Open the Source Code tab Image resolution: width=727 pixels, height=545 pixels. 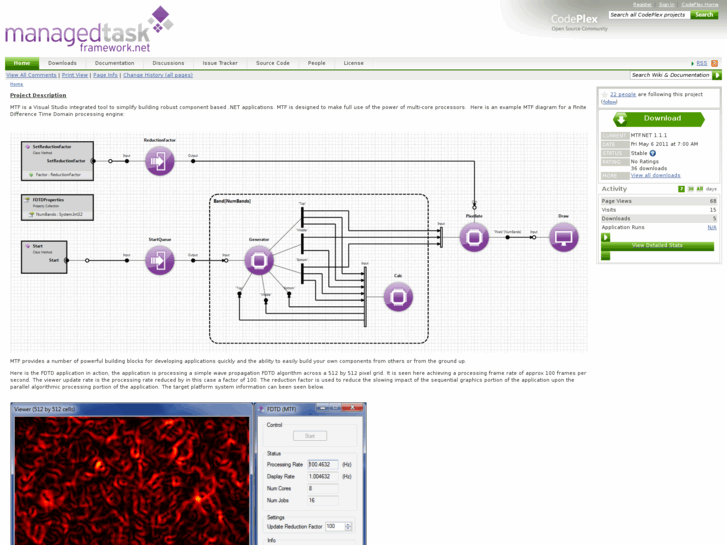pyautogui.click(x=273, y=63)
